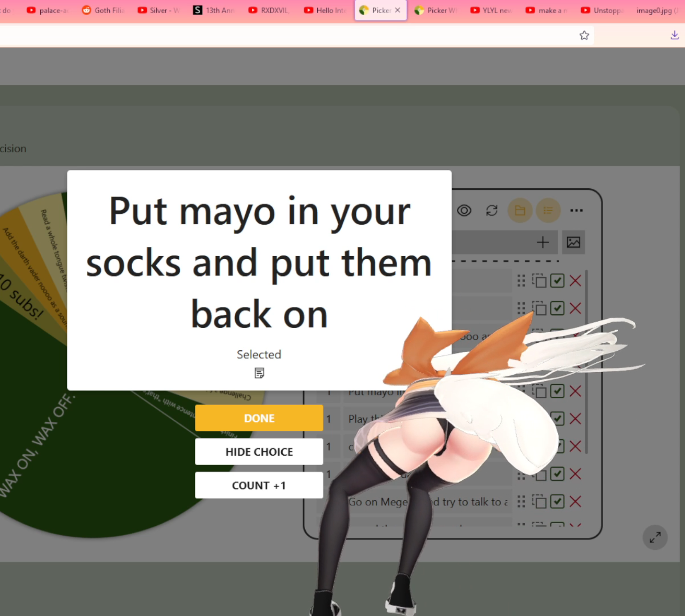This screenshot has height=616, width=685.
Task: Delete the 'Put mayo in' row
Action: click(575, 391)
